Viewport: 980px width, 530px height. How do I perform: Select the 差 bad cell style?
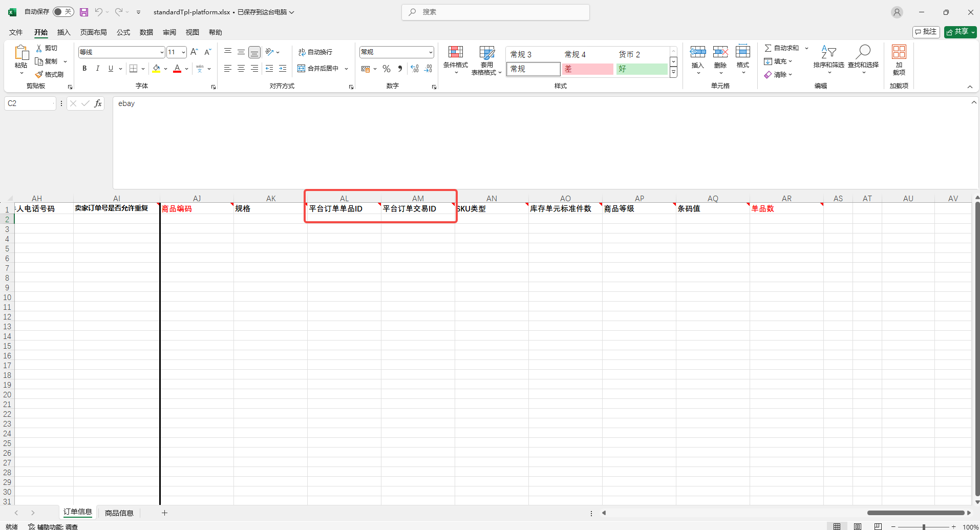click(x=588, y=69)
